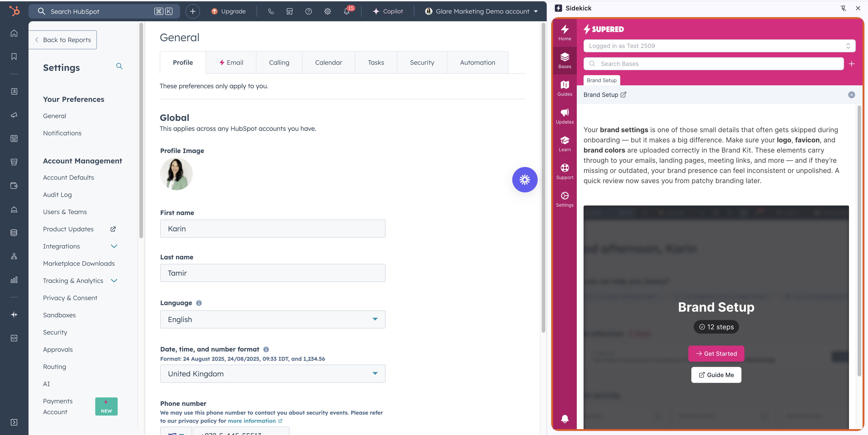Open Supered Support in Sidekick sidebar

564,172
